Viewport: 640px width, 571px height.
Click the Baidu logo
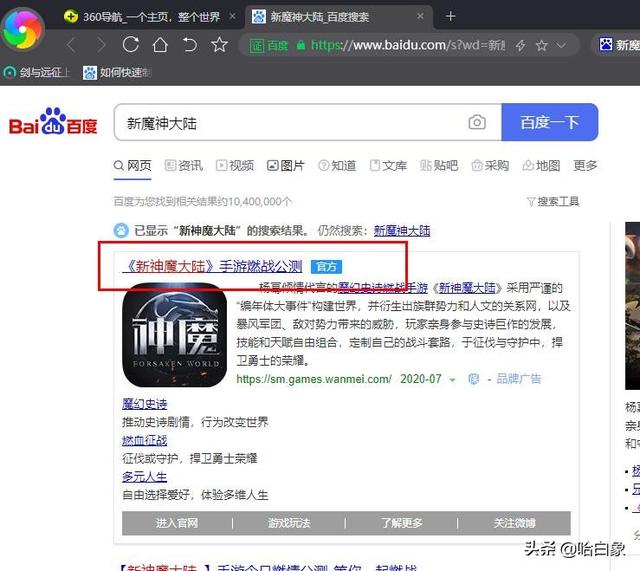pos(53,122)
